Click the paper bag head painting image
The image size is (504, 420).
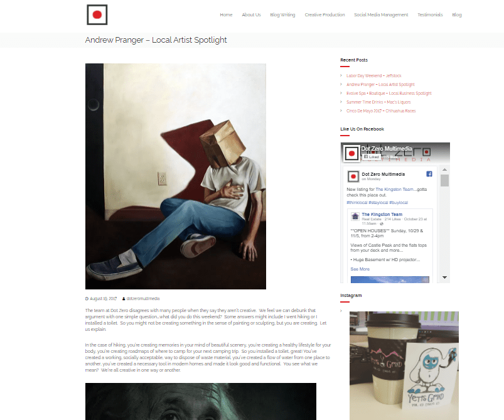(x=176, y=176)
